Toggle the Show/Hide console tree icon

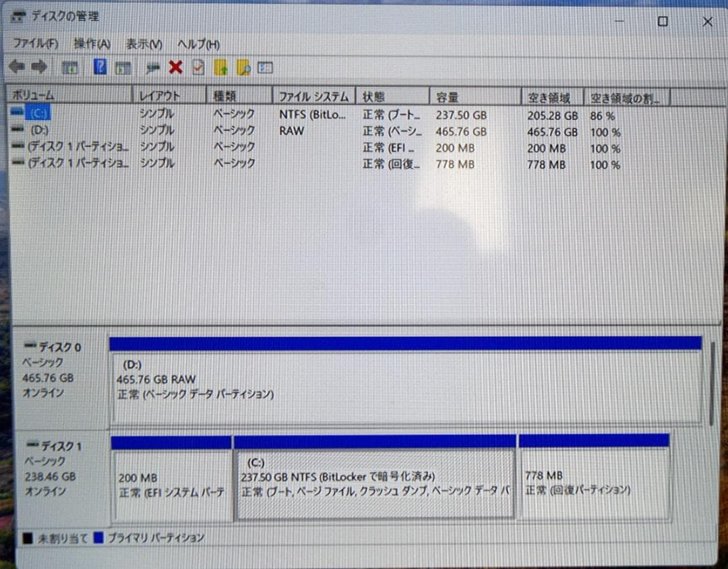[69, 67]
